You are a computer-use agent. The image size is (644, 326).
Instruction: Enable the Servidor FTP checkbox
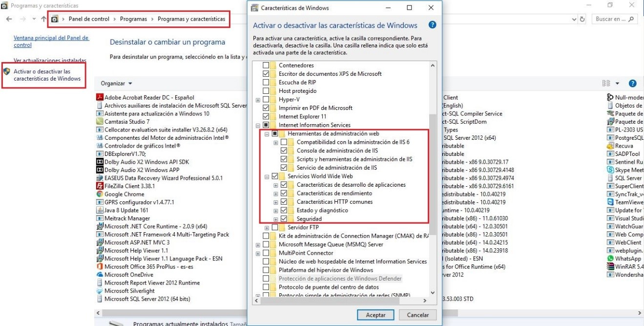click(275, 227)
